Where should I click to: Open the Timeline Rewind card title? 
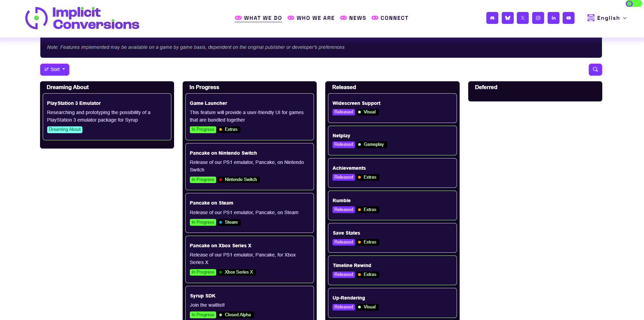tap(352, 265)
